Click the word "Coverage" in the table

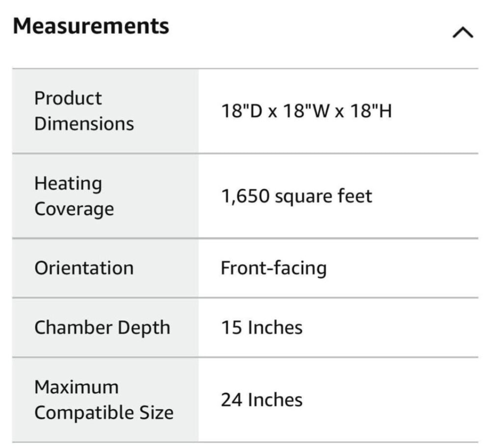(74, 209)
